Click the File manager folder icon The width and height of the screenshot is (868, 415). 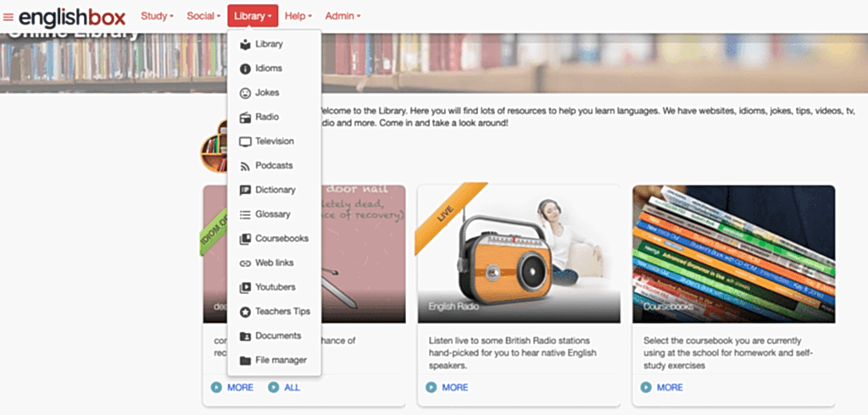coord(245,361)
